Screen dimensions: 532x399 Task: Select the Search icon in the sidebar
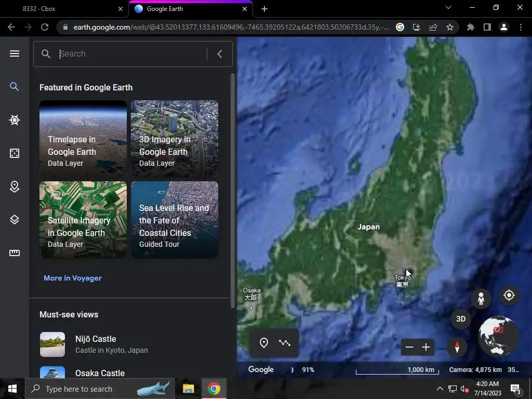[x=14, y=87]
